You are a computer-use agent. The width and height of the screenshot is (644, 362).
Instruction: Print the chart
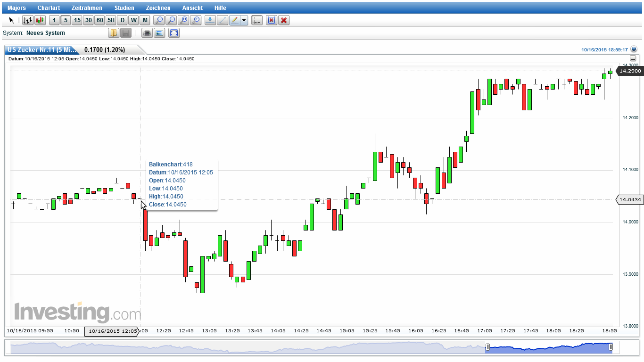[147, 33]
